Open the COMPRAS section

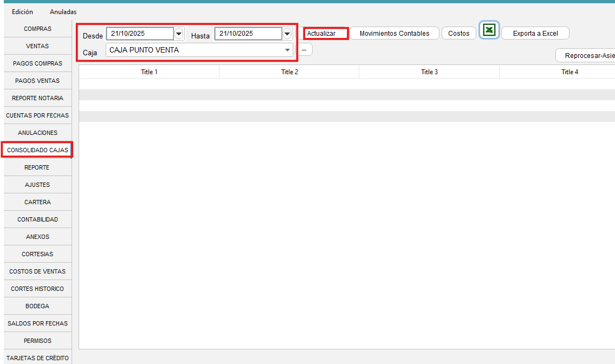tap(38, 29)
